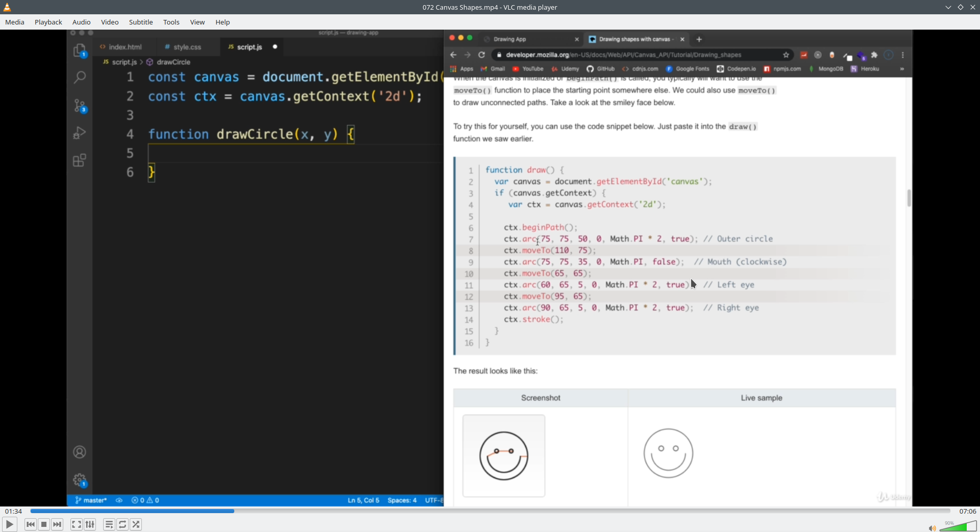
Task: Open the Gmail bookmark
Action: coord(493,69)
